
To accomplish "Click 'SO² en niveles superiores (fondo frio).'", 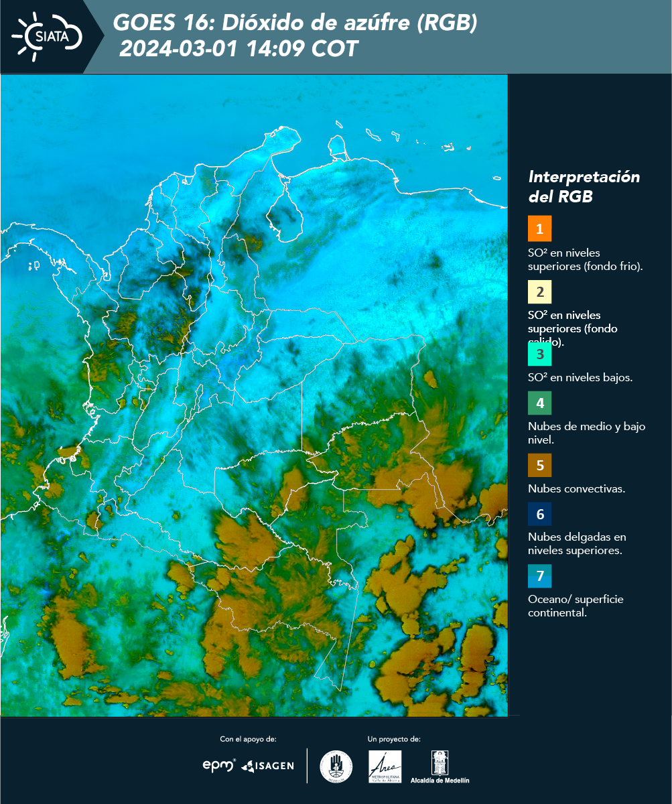I will 586,259.
